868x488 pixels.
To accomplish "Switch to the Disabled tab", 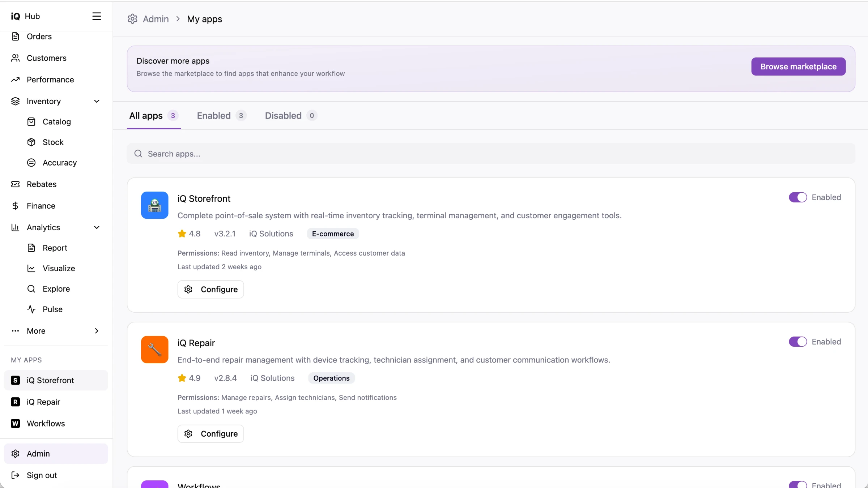I will tap(291, 116).
